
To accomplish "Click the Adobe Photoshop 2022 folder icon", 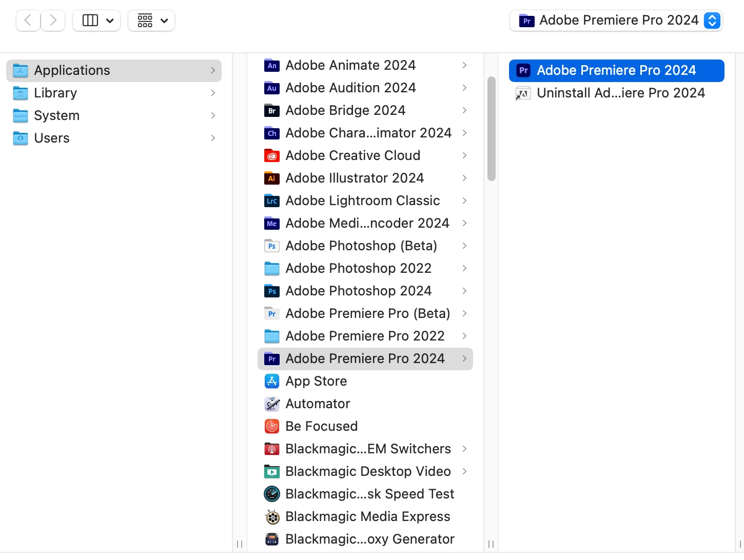I will 271,268.
